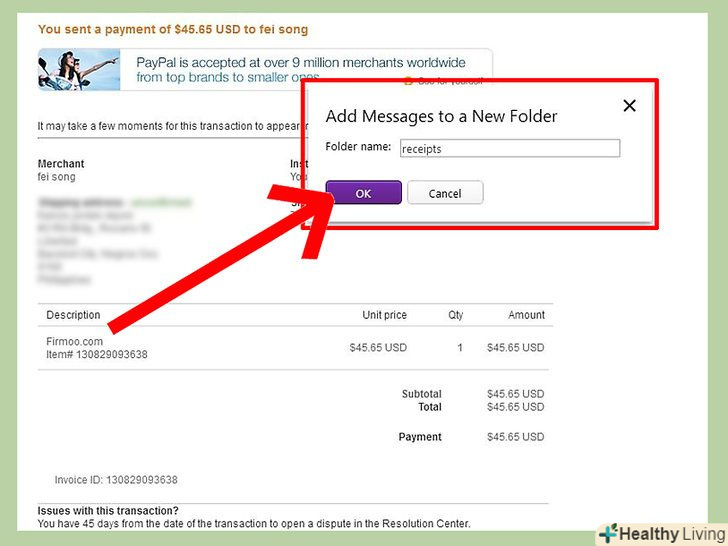Close the Add Messages dialog with X

coord(629,106)
